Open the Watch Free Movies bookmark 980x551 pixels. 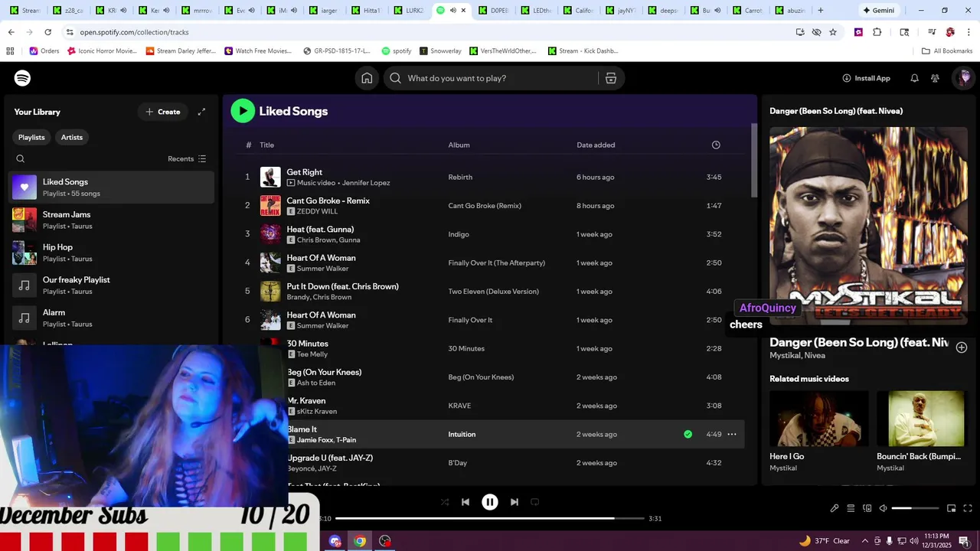click(259, 51)
